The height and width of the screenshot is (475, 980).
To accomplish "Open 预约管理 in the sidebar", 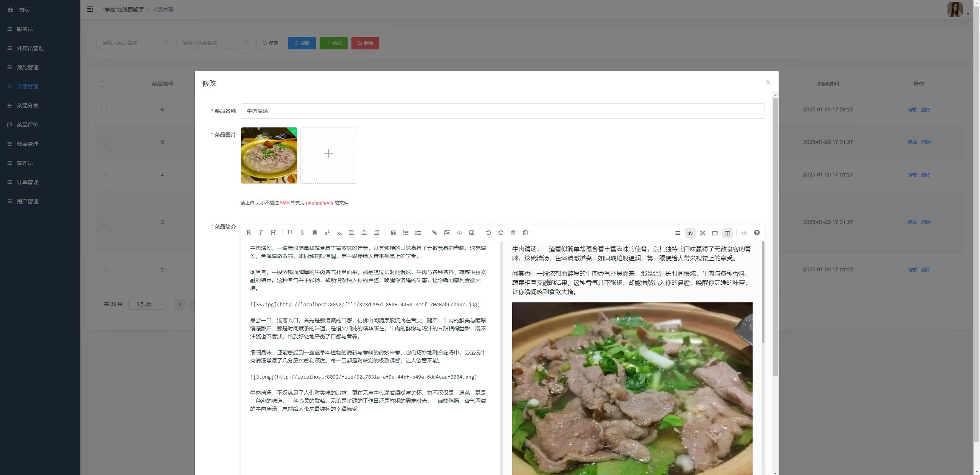I will point(40,67).
